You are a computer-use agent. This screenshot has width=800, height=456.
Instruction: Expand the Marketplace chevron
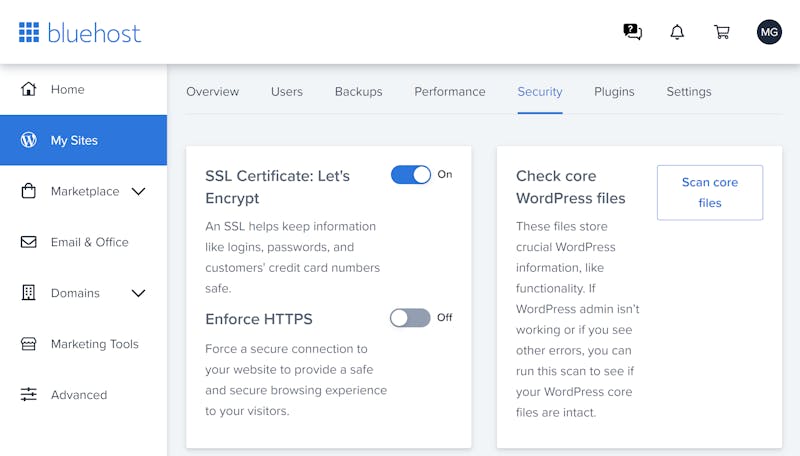coord(138,191)
